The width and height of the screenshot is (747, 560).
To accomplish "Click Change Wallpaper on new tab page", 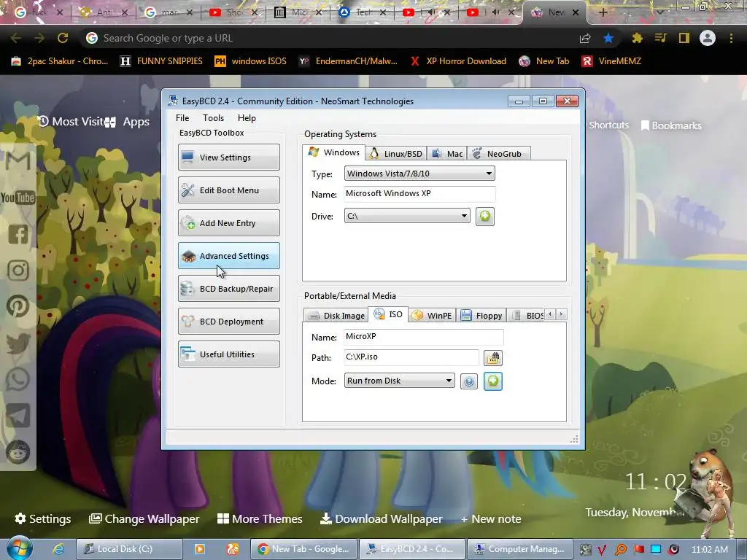I will pos(144,518).
